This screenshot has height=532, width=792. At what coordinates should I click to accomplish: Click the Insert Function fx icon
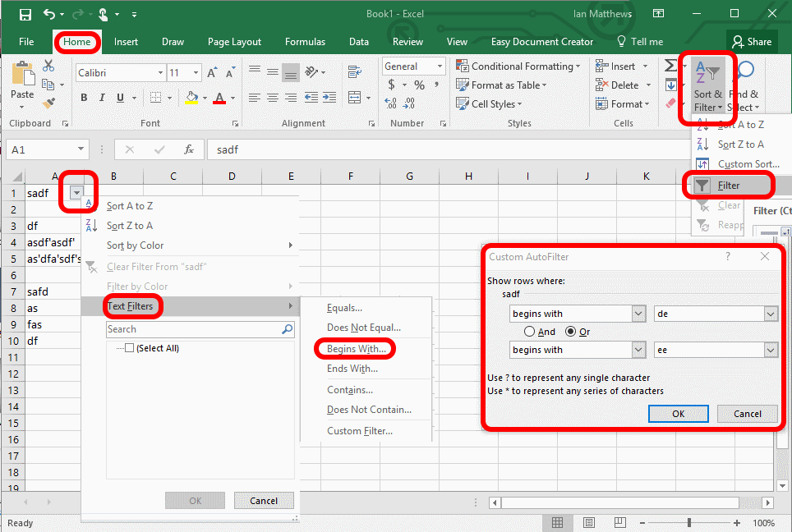(189, 149)
